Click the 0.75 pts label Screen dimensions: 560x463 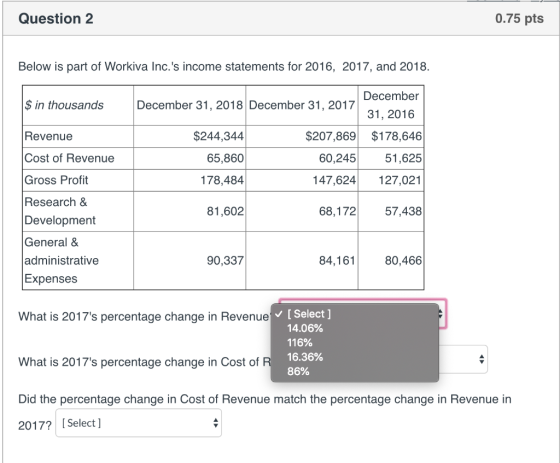[519, 18]
